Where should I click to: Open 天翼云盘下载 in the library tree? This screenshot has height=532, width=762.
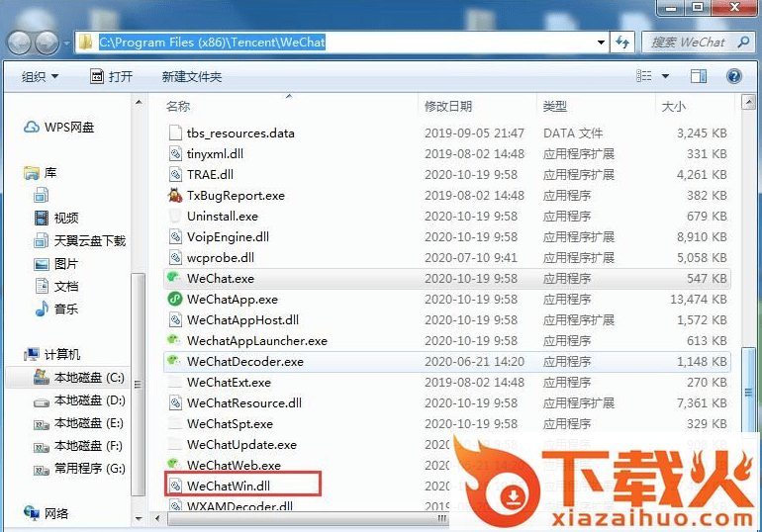pyautogui.click(x=89, y=241)
